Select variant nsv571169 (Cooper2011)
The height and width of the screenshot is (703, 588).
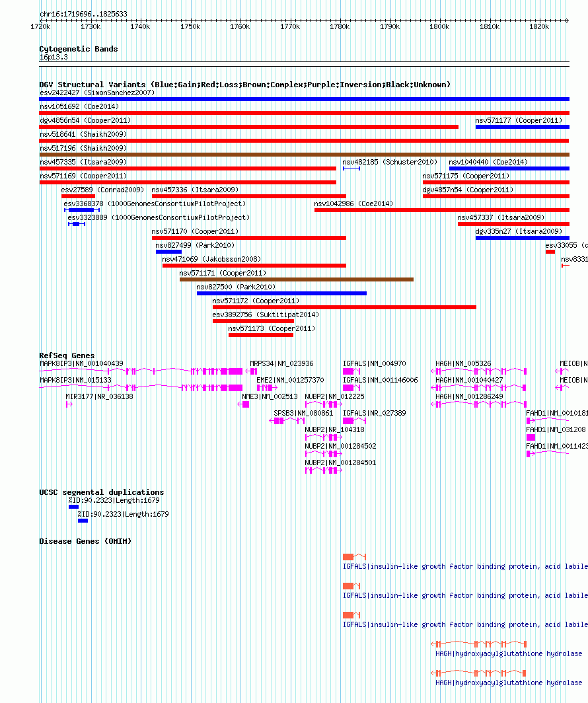pyautogui.click(x=188, y=182)
